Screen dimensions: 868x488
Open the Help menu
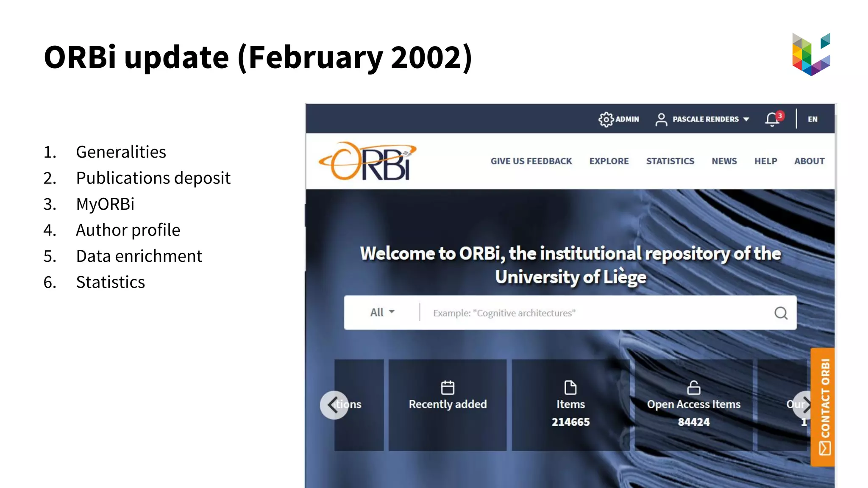click(765, 161)
